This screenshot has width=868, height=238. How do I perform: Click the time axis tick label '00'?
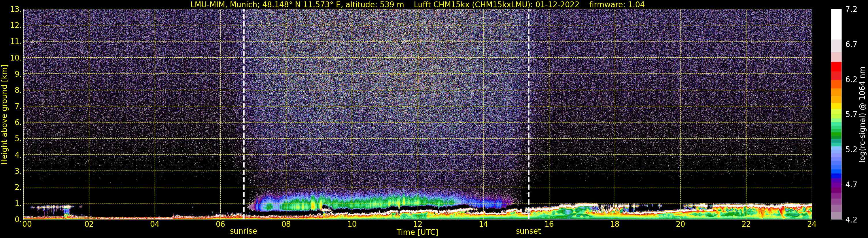click(27, 224)
